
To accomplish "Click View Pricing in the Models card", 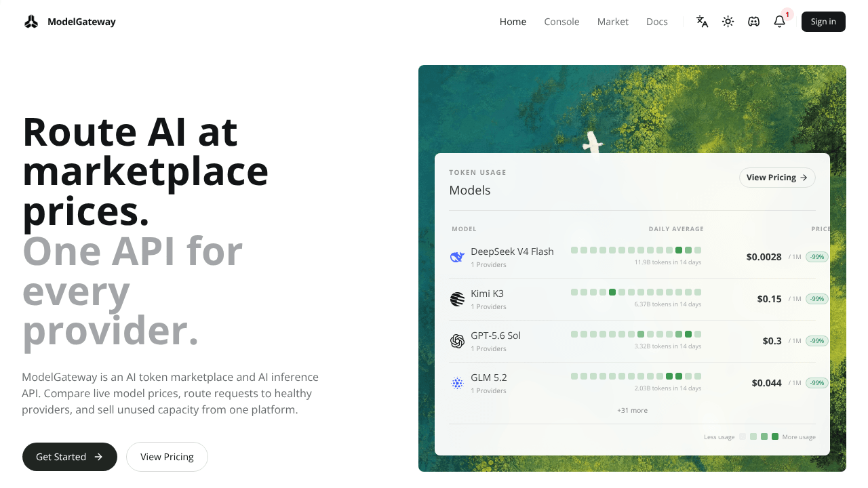I will (777, 178).
